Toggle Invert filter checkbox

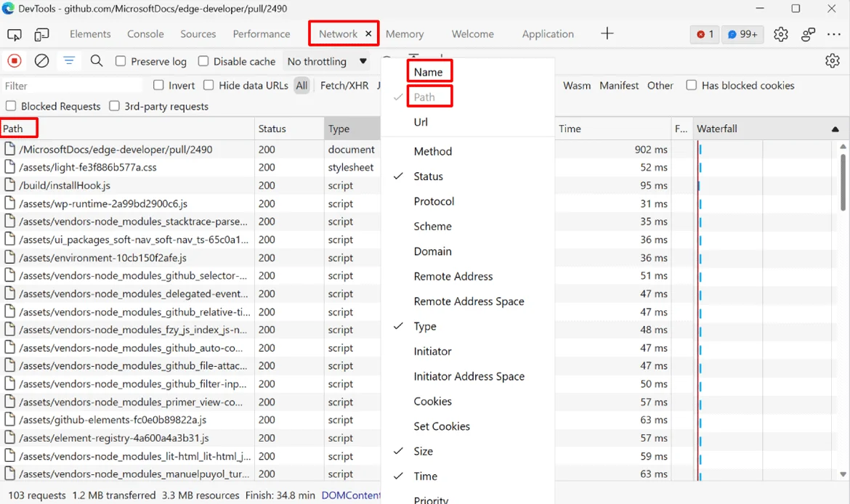click(158, 85)
